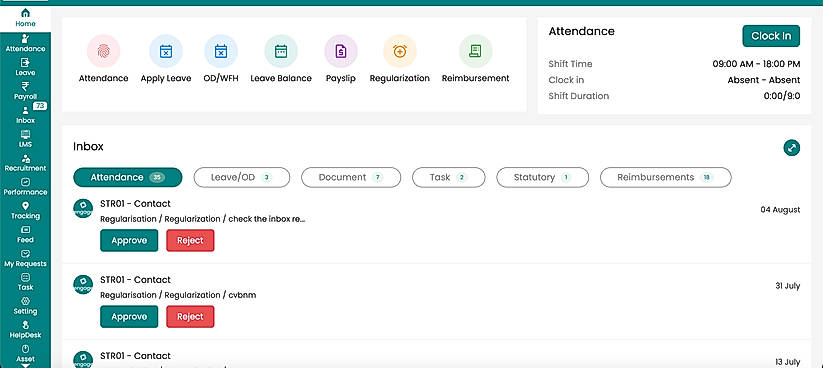This screenshot has height=368, width=823.
Task: Click the Absent - Absent clock in value
Action: pyautogui.click(x=764, y=80)
